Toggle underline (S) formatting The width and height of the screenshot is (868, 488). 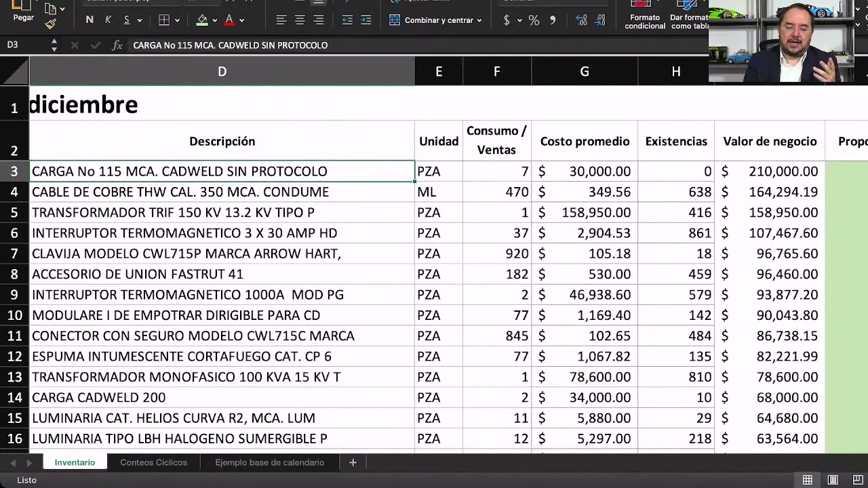coord(126,20)
